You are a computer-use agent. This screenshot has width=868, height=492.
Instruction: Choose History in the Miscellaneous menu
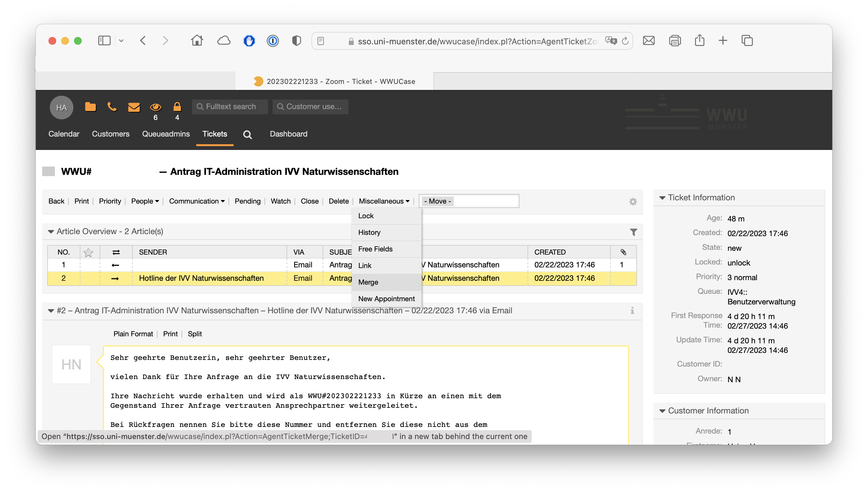pyautogui.click(x=369, y=233)
